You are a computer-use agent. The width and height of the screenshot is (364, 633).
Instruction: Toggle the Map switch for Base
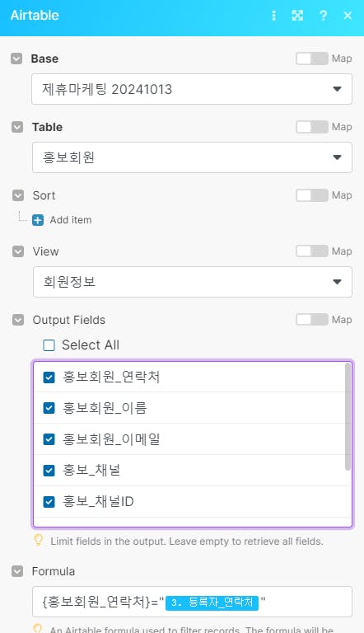[312, 59]
